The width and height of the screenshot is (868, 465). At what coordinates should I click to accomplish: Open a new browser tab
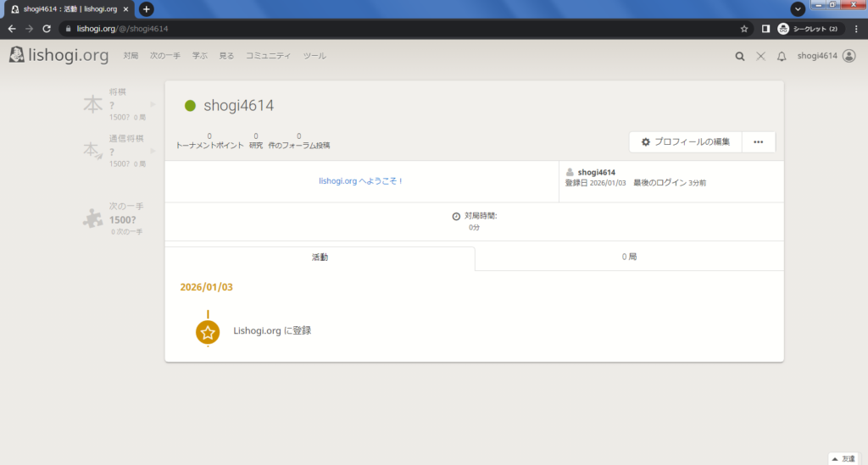[146, 8]
